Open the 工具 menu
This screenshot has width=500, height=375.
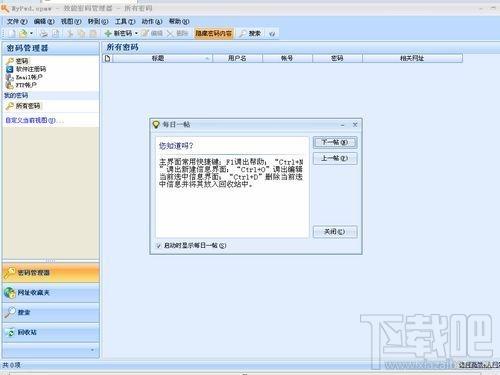pyautogui.click(x=125, y=22)
